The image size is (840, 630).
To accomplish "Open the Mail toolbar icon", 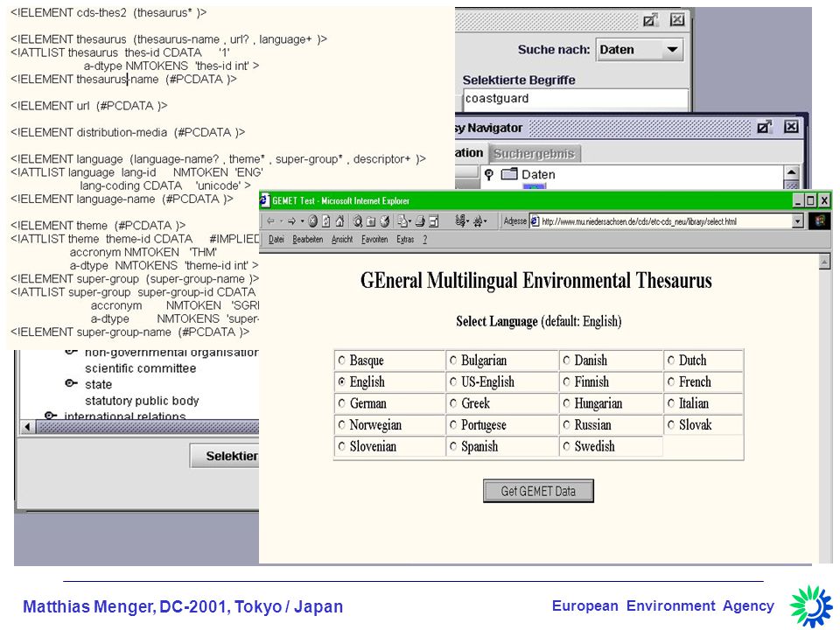I will (x=403, y=221).
